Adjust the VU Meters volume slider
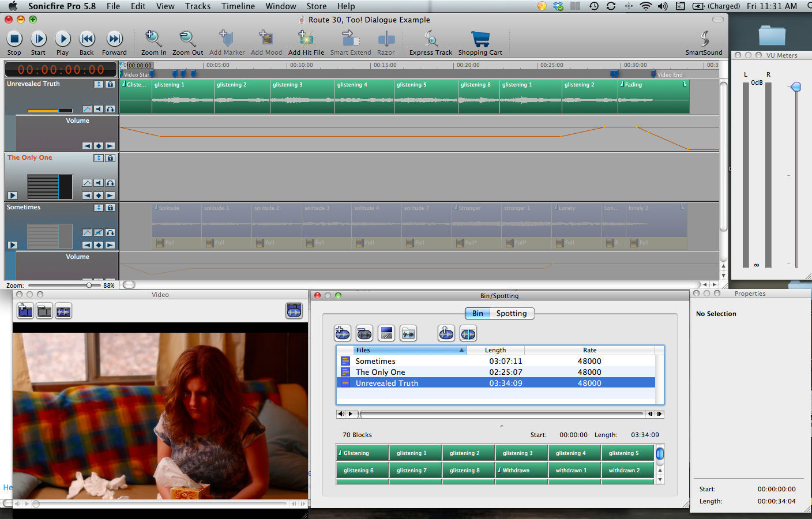The height and width of the screenshot is (519, 812). click(796, 87)
